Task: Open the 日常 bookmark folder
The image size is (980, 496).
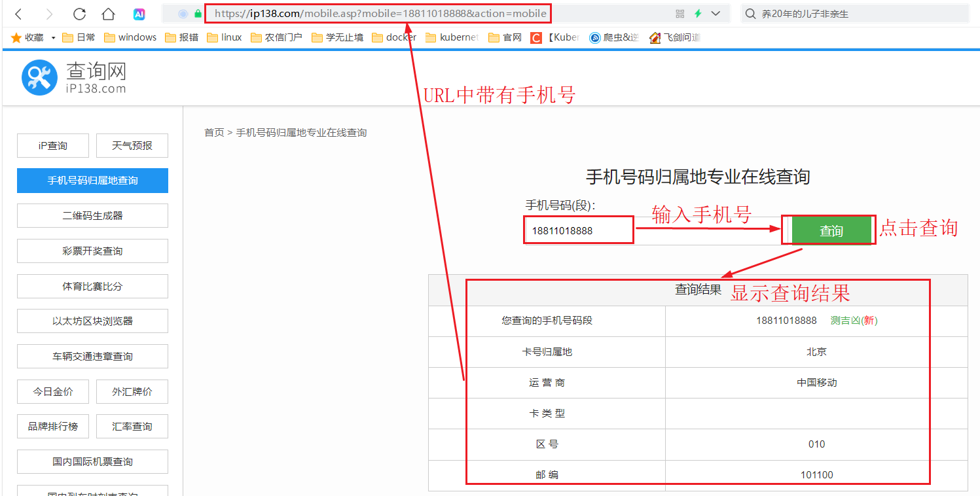Action: coord(79,37)
